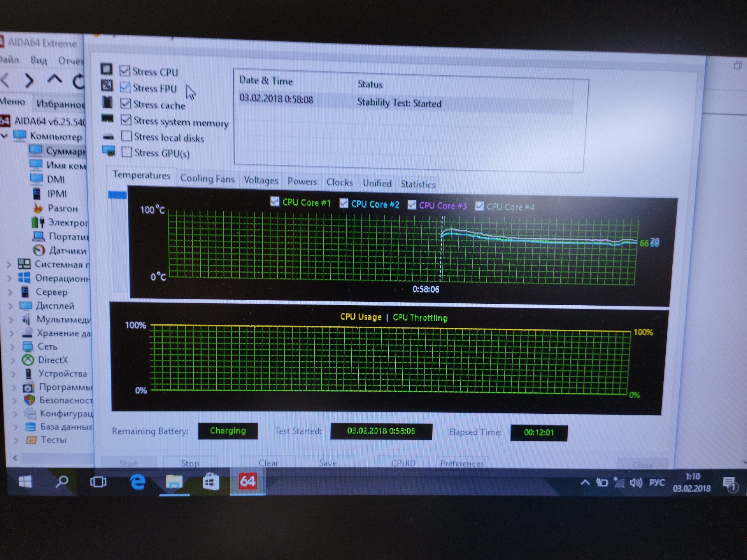Open the Разгон overclock item
Screen dimensions: 747x560
click(63, 208)
